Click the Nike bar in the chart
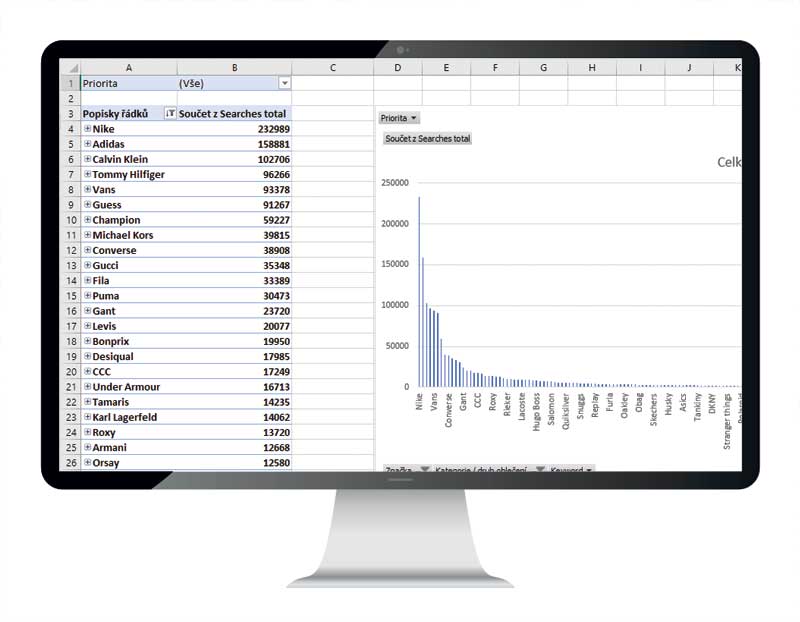 coord(419,292)
